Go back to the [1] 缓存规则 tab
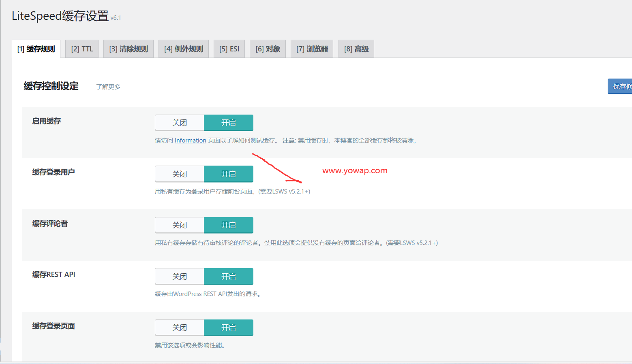Viewport: 632px width, 364px height. [36, 48]
